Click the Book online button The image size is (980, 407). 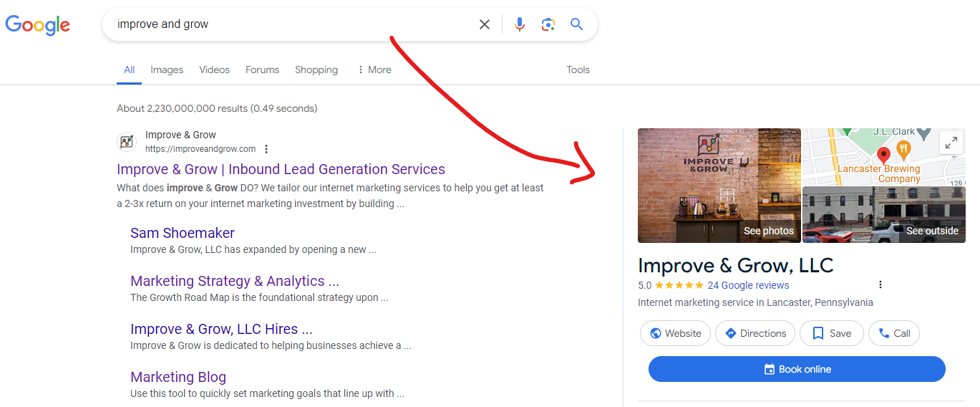click(797, 369)
